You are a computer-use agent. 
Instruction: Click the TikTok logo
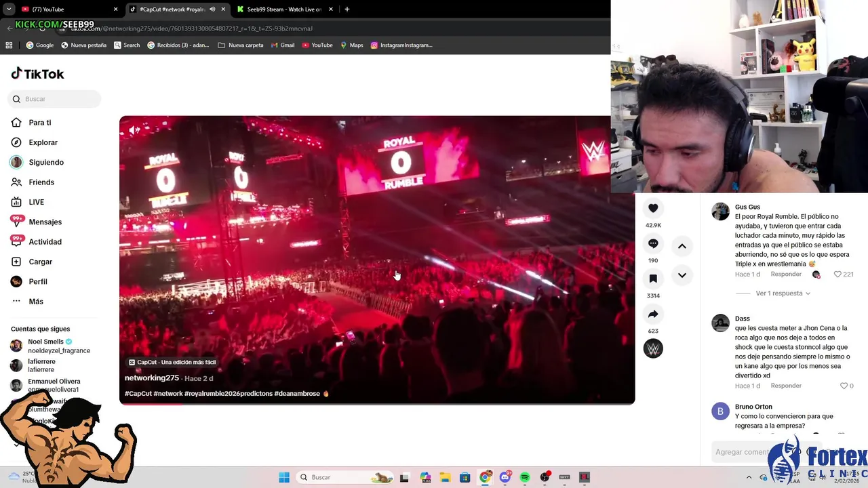click(38, 74)
